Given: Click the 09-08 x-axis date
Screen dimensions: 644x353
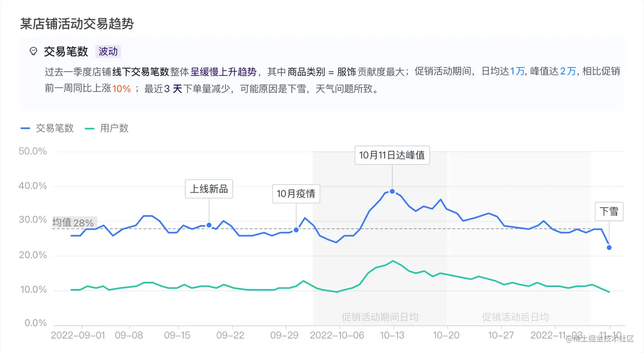Looking at the screenshot, I should pos(129,336).
